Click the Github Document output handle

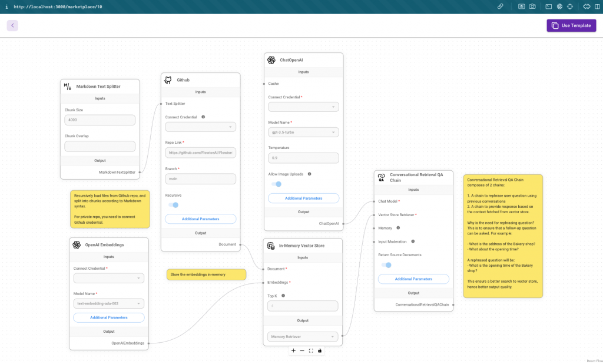click(x=240, y=244)
